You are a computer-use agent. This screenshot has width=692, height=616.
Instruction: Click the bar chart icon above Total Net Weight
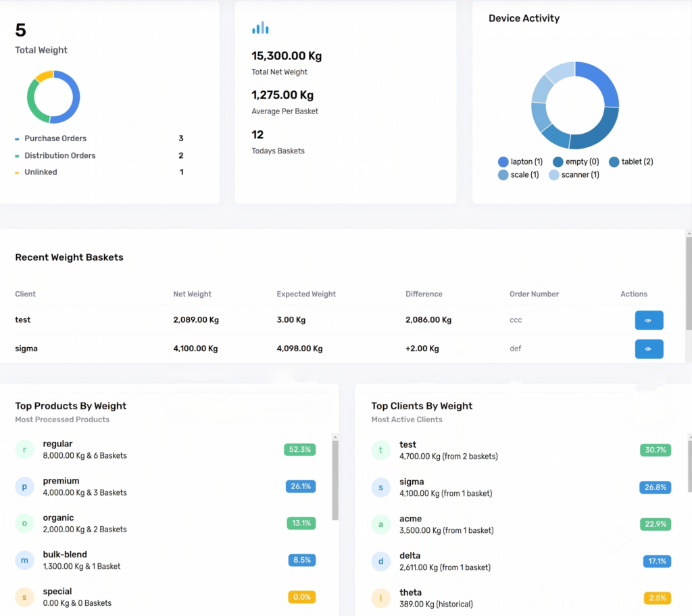(260, 28)
